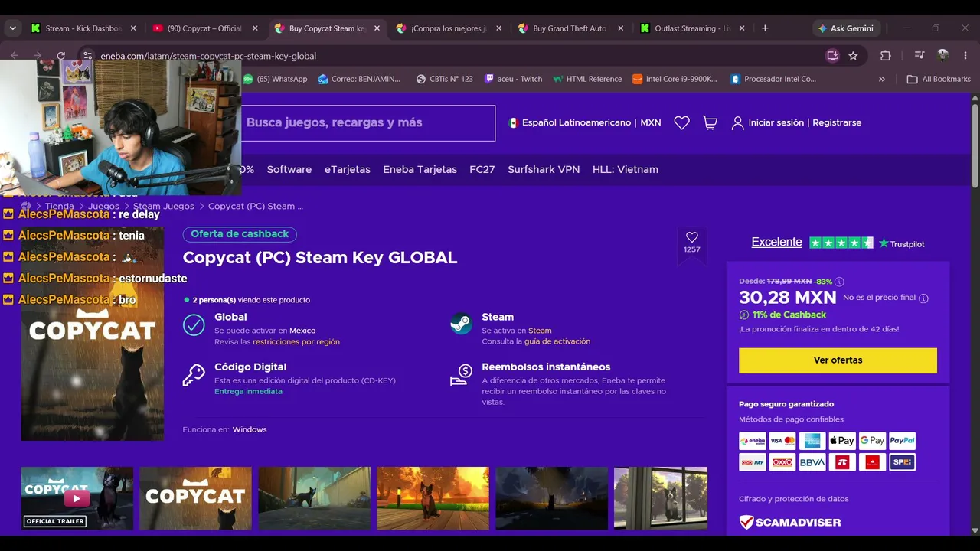The height and width of the screenshot is (551, 980).
Task: Open the Chrome profile avatar
Action: pos(942,56)
